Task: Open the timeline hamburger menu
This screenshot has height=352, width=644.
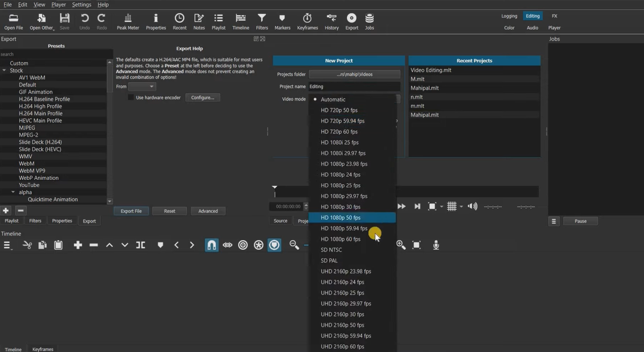Action: [x=7, y=245]
